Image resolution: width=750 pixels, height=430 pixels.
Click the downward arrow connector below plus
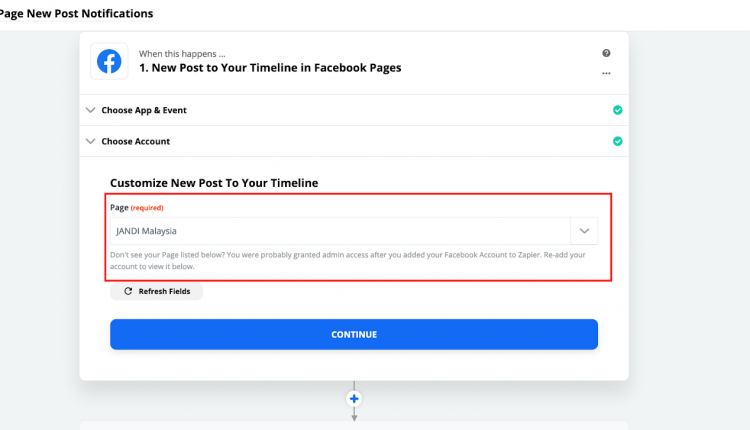tap(354, 414)
